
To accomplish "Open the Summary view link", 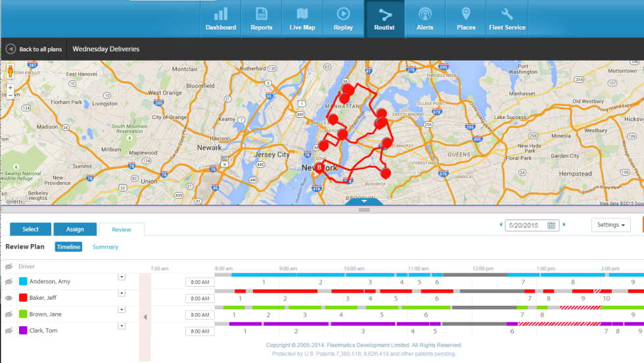I will tap(105, 247).
